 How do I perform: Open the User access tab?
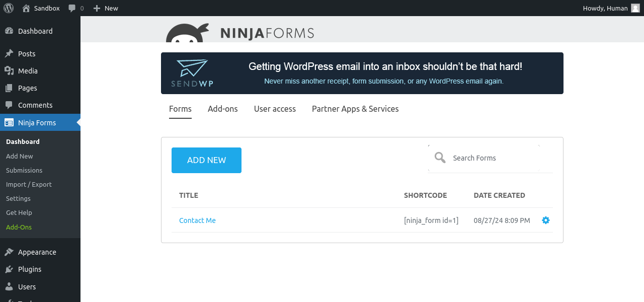tap(275, 109)
